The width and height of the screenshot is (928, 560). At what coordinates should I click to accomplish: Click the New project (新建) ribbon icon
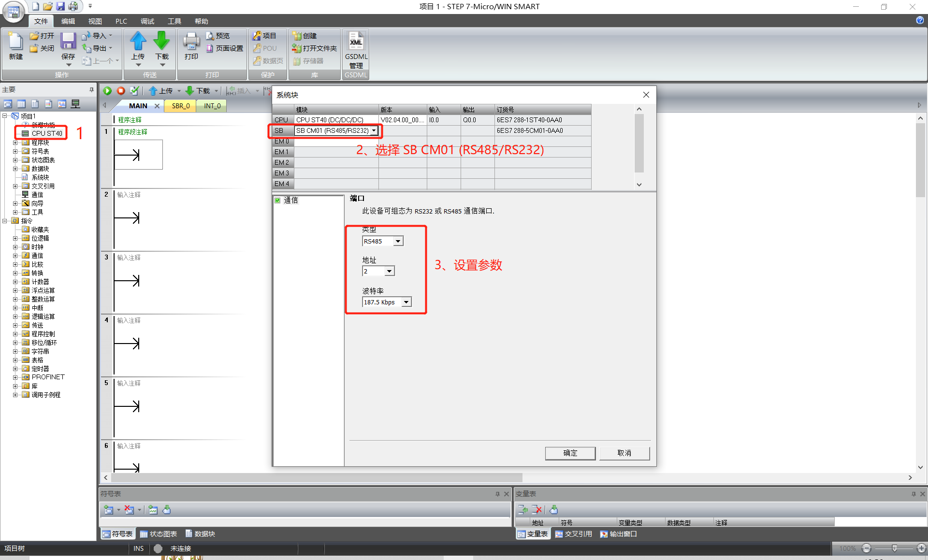(x=15, y=42)
